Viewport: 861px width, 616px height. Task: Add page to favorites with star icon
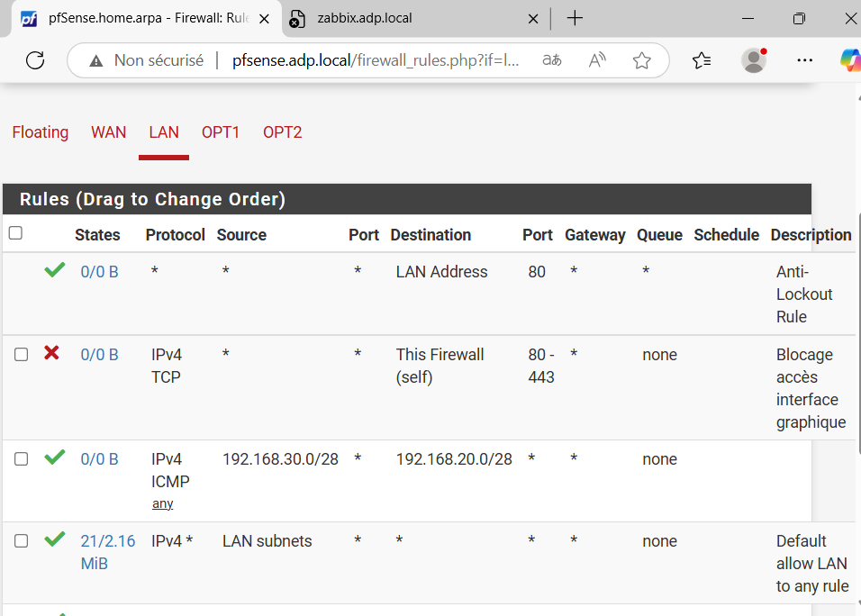(641, 60)
